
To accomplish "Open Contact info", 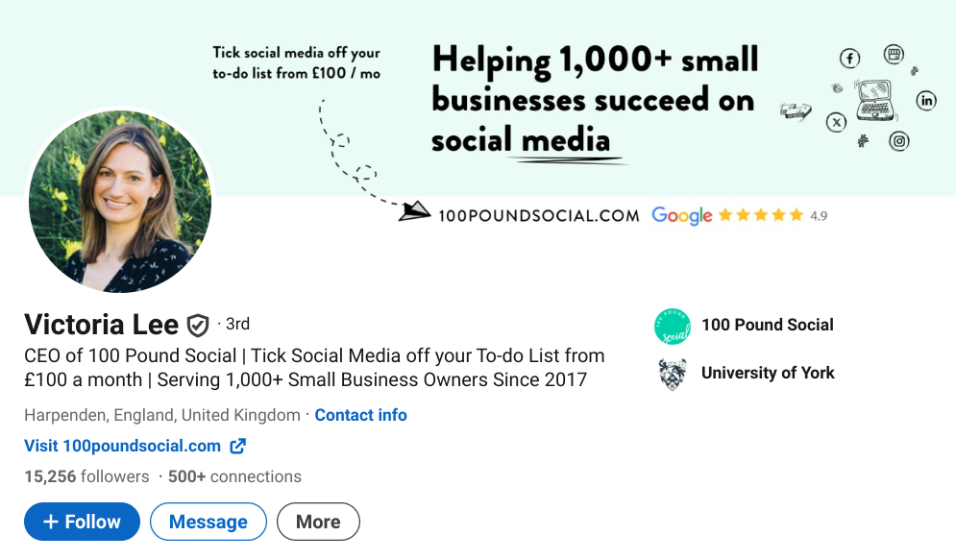I will [x=360, y=415].
